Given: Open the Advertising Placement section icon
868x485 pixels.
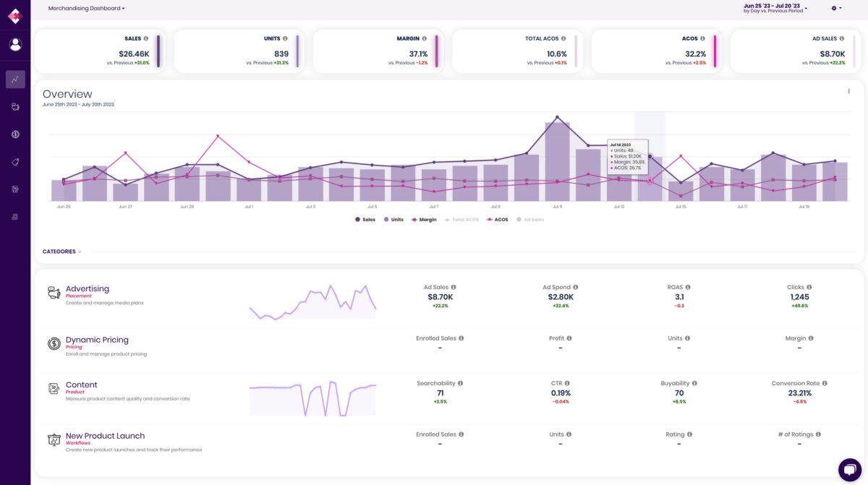Looking at the screenshot, I should point(52,292).
